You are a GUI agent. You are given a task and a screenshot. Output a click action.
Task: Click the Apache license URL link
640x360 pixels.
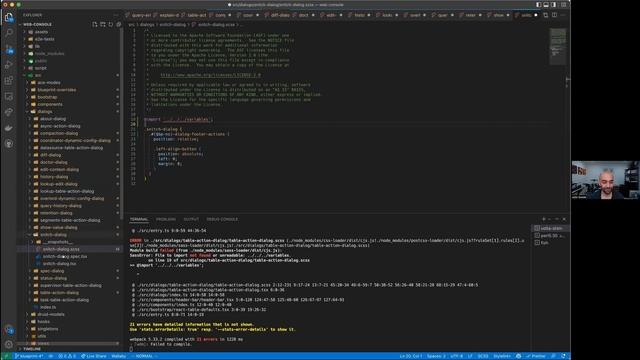[210, 75]
